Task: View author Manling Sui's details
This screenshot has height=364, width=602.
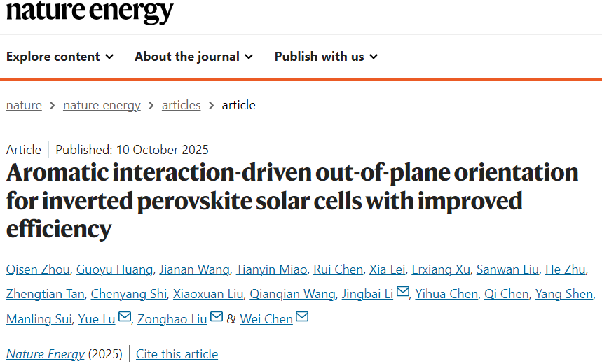Action: 39,319
